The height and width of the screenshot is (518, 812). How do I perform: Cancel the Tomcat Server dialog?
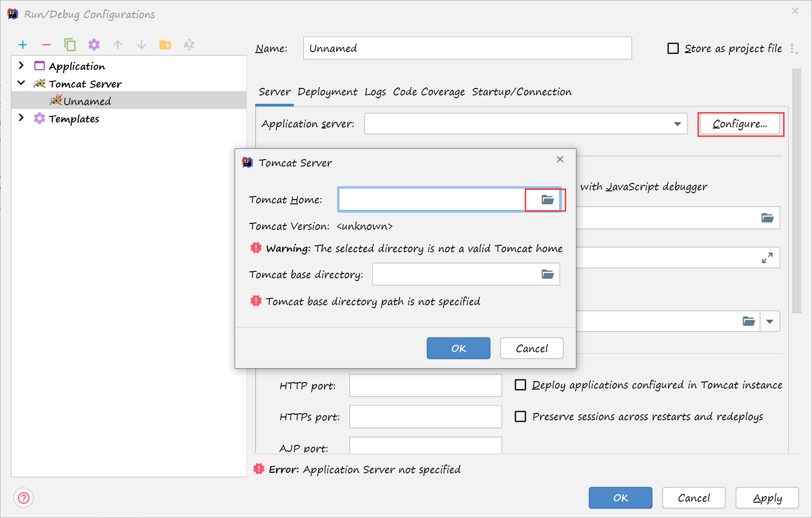(x=532, y=348)
